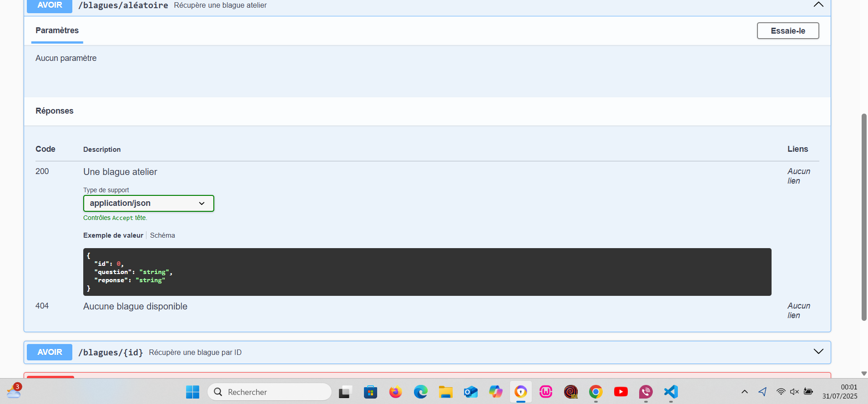Click the muted volume tray icon
This screenshot has height=404, width=868.
tap(795, 391)
